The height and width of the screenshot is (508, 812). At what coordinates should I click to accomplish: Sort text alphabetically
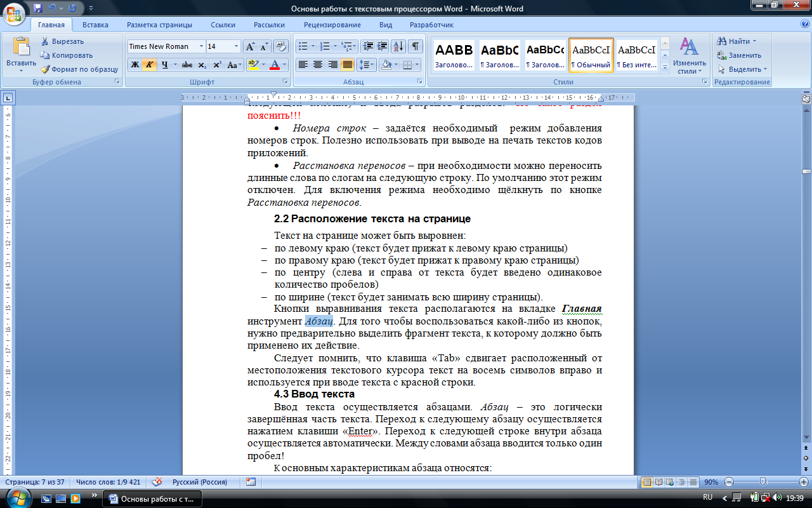tap(398, 46)
